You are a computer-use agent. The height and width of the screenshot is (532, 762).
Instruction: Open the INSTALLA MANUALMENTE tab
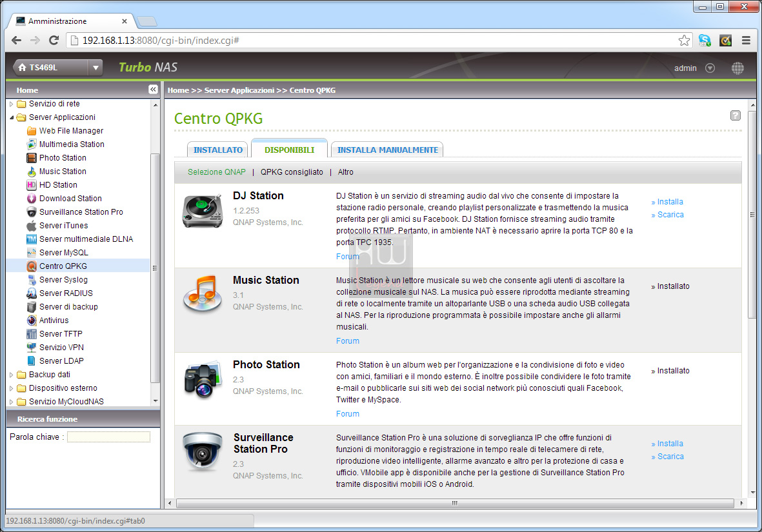click(x=387, y=150)
